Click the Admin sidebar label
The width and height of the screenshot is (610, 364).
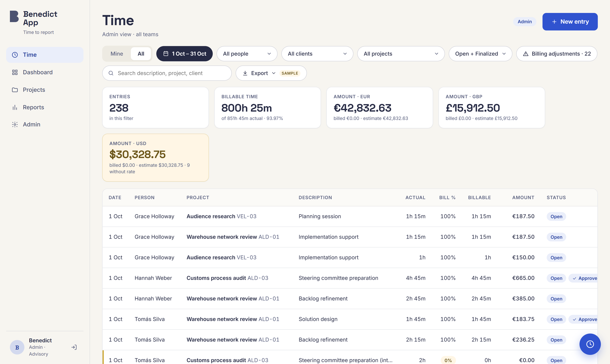coord(32,124)
